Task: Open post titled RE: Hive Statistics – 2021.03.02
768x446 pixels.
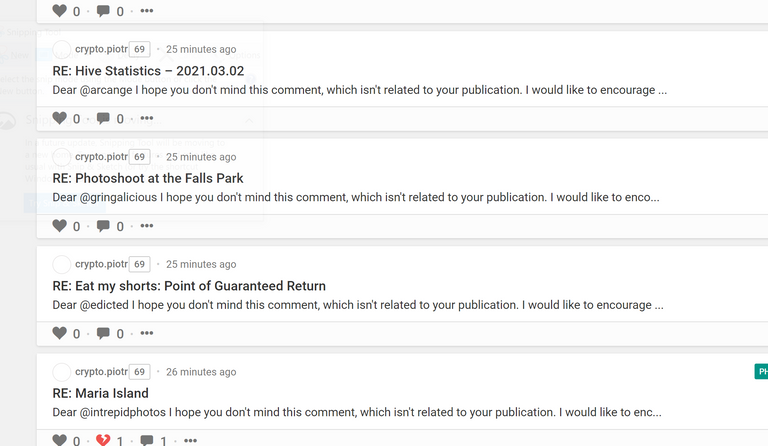Action: pos(148,71)
